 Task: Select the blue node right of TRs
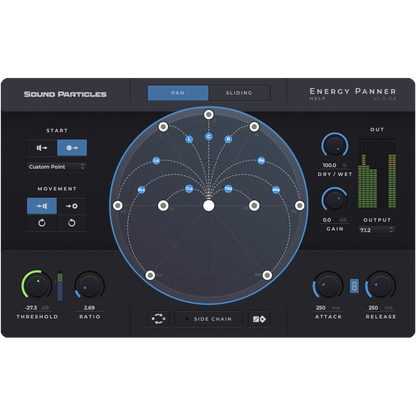pyautogui.click(x=276, y=190)
